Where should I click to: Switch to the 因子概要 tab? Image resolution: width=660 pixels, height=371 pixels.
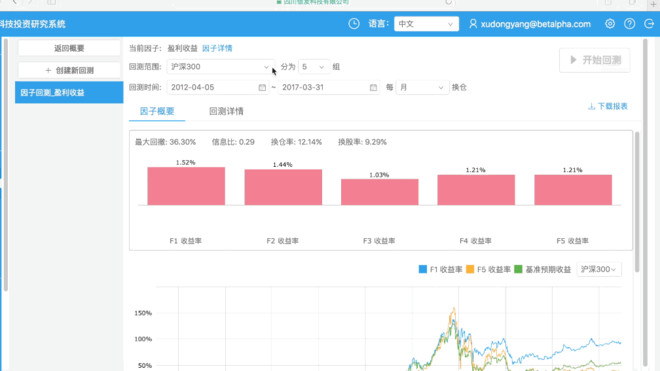click(157, 111)
